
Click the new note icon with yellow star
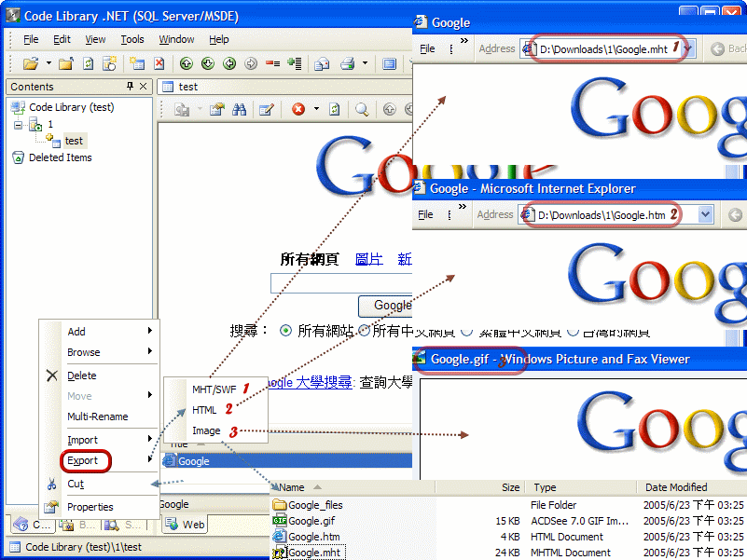137,62
